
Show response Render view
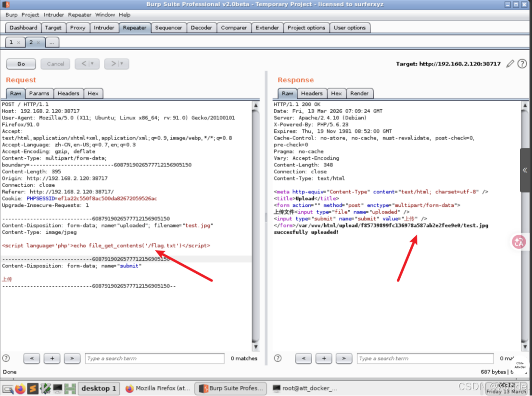click(359, 93)
